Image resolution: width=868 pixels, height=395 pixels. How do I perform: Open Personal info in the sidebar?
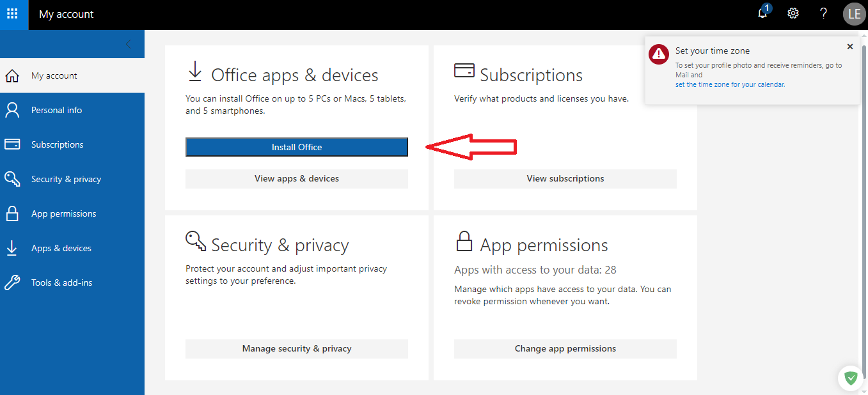(72, 110)
